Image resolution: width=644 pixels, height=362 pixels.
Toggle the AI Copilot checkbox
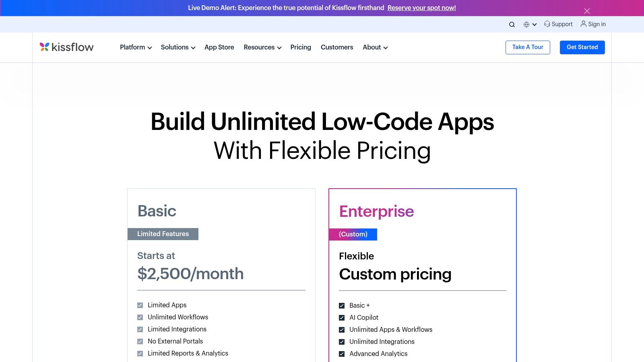342,317
